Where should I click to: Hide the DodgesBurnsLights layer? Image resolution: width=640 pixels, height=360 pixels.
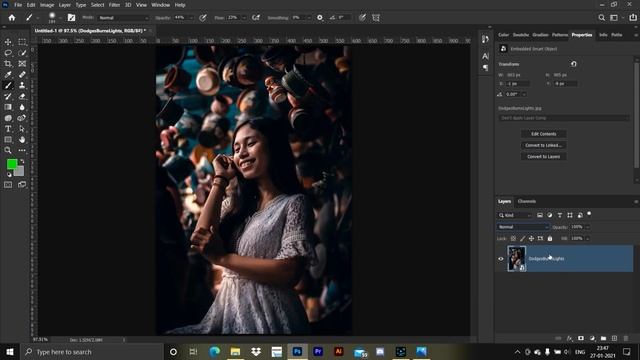coord(501,259)
